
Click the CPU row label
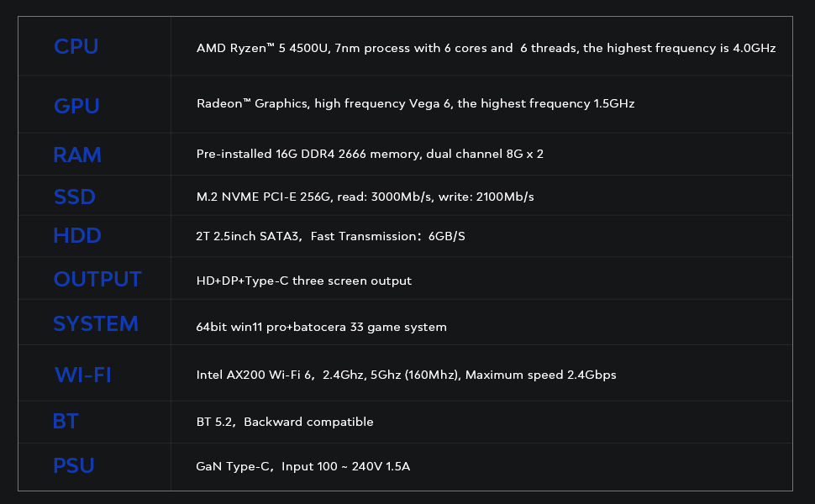(x=76, y=47)
